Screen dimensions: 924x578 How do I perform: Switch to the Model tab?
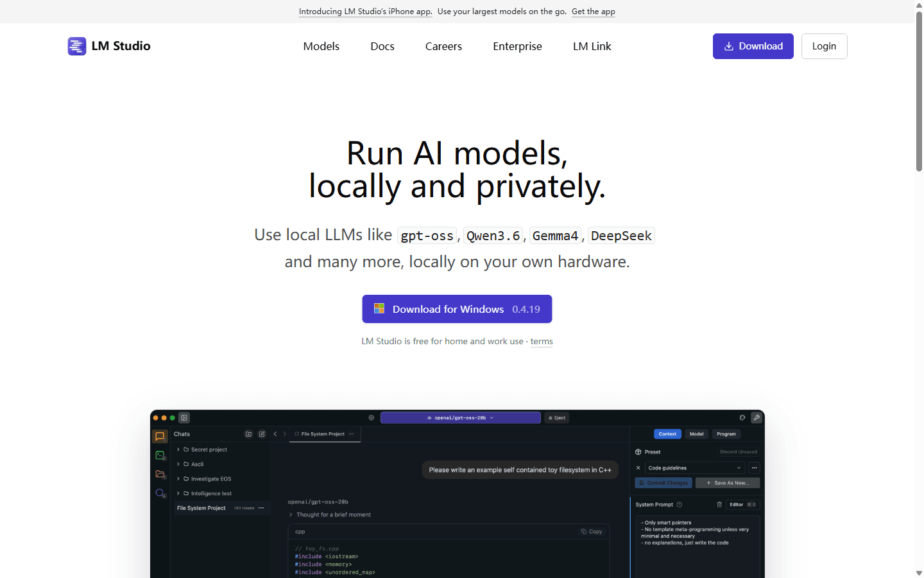(x=697, y=434)
